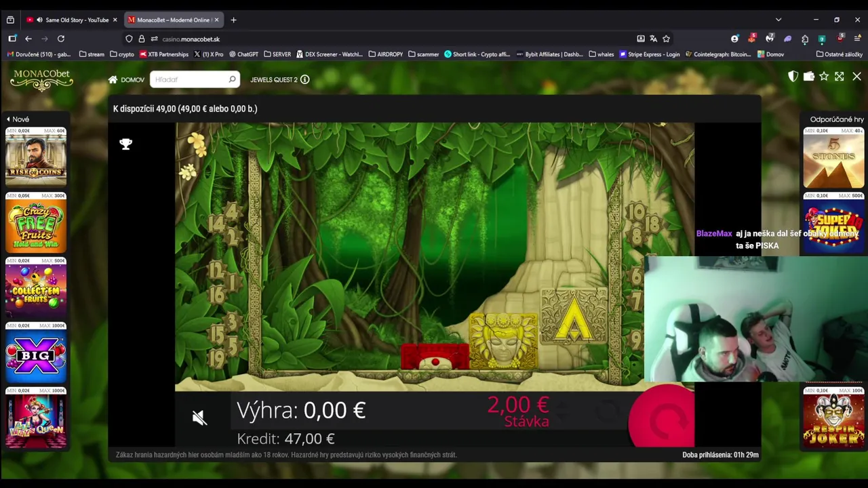Add game to favourites with star icon
The height and width of the screenshot is (488, 868).
point(824,77)
